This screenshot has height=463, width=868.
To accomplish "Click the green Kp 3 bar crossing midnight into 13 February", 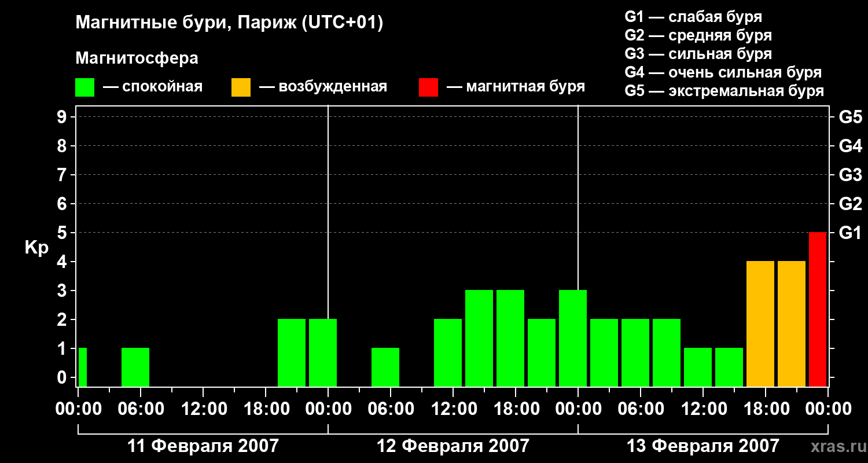I will click(x=573, y=338).
